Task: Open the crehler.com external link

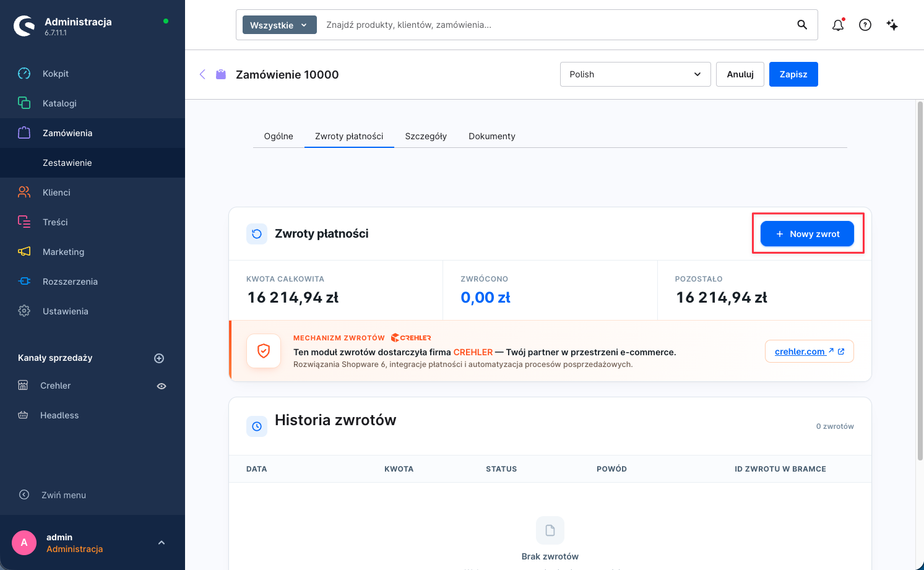Action: tap(810, 352)
